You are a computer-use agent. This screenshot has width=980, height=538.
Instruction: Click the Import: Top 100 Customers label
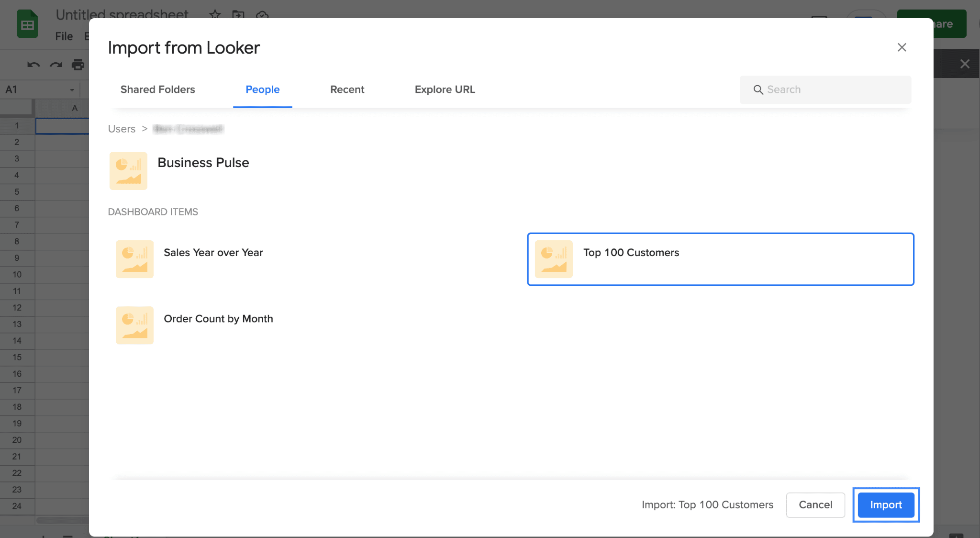pyautogui.click(x=707, y=504)
